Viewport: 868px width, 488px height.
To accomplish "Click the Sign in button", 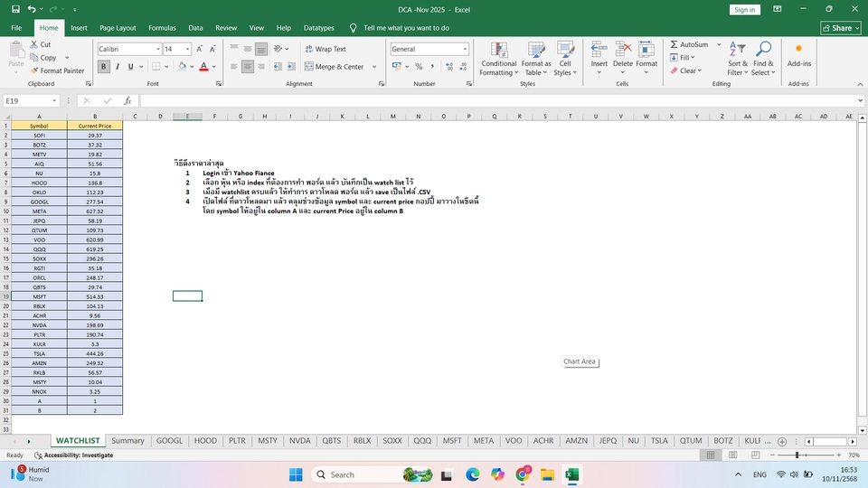I will (744, 10).
